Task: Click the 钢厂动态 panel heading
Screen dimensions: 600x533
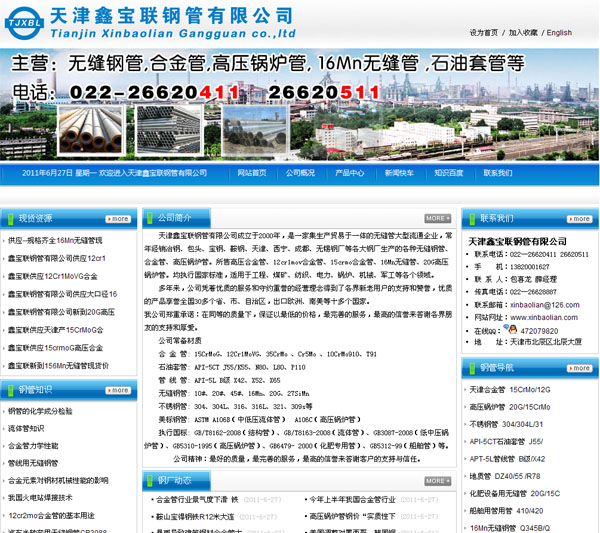Action: click(174, 481)
